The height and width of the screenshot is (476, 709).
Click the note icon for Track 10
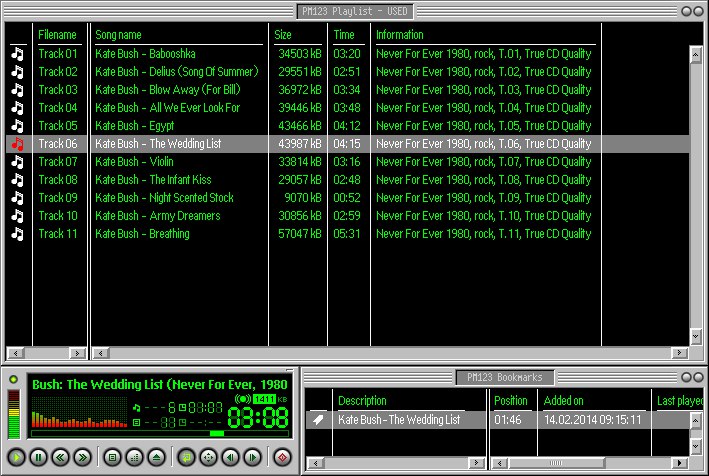[x=17, y=216]
